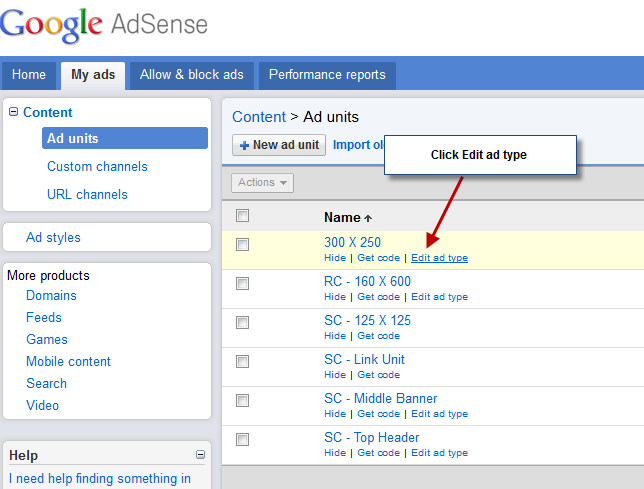Open the Video product link

pos(43,406)
